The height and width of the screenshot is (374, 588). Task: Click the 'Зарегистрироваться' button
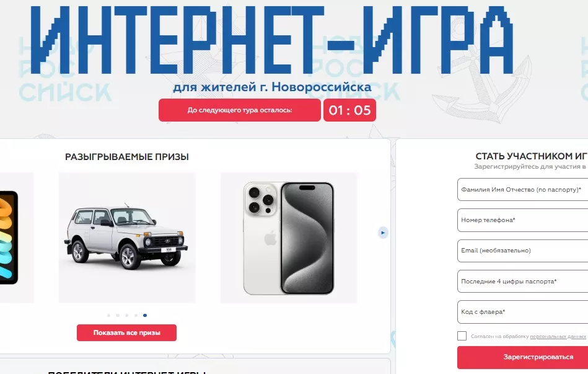coord(523,357)
